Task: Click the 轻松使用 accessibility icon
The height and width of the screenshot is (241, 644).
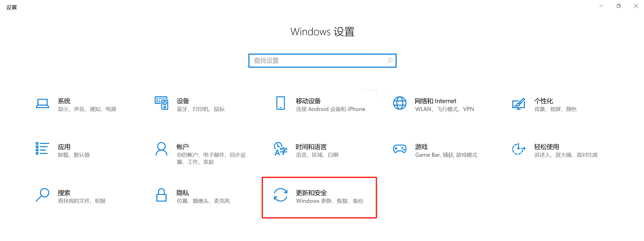Action: [519, 149]
